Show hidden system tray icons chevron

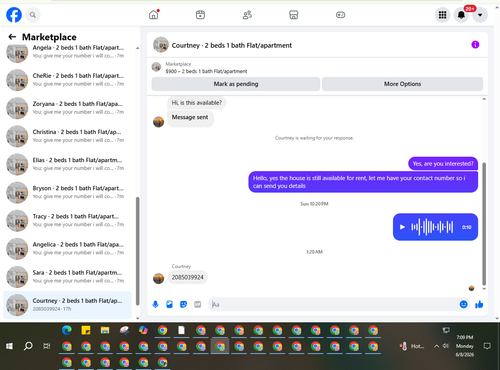tap(436, 346)
